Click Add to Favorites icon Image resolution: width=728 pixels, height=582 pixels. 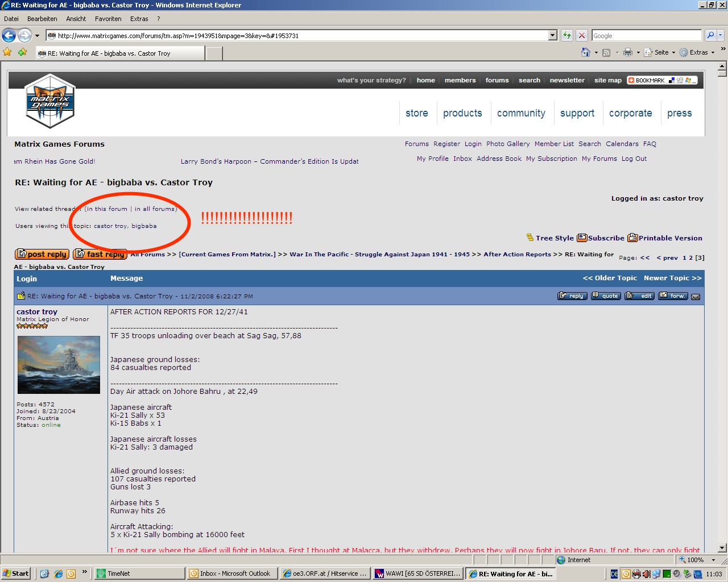22,52
